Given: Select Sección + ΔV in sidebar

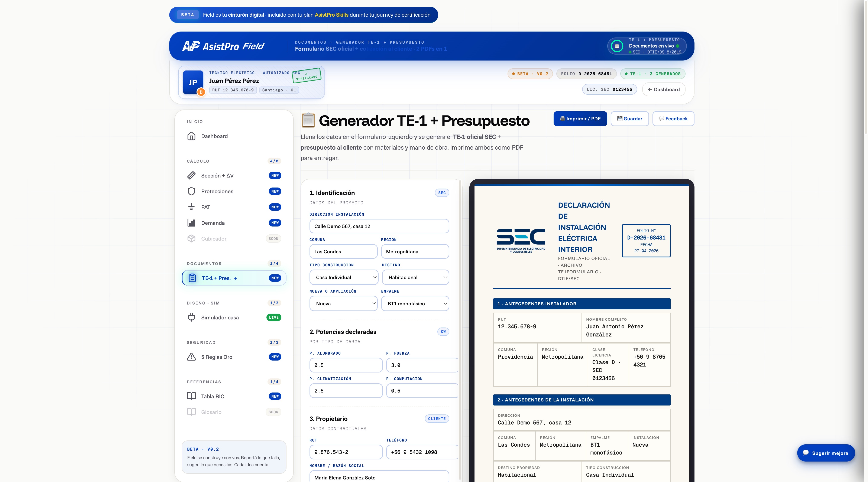Looking at the screenshot, I should coord(234,176).
